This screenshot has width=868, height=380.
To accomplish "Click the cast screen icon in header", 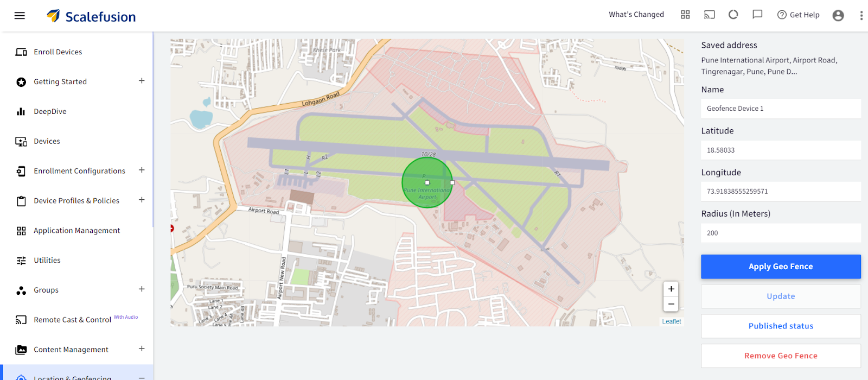I will pyautogui.click(x=709, y=15).
